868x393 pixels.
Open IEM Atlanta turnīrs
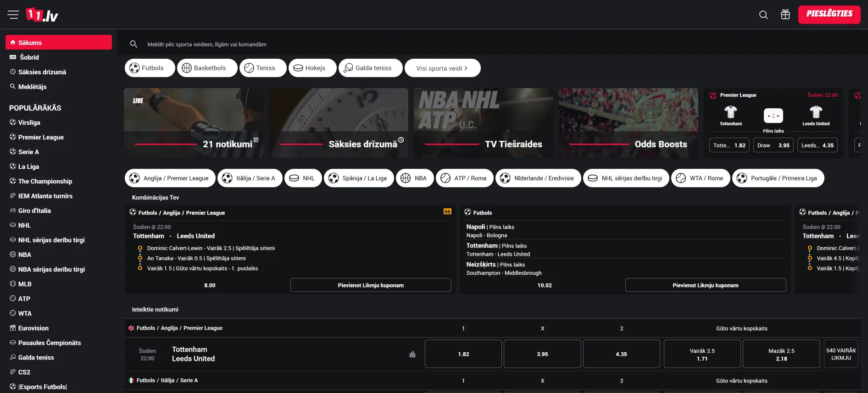point(59,196)
